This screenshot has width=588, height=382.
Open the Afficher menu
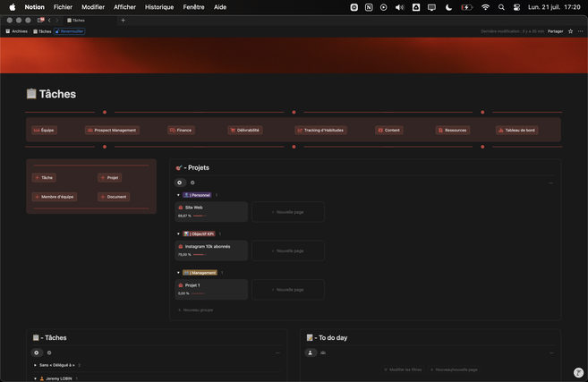125,7
